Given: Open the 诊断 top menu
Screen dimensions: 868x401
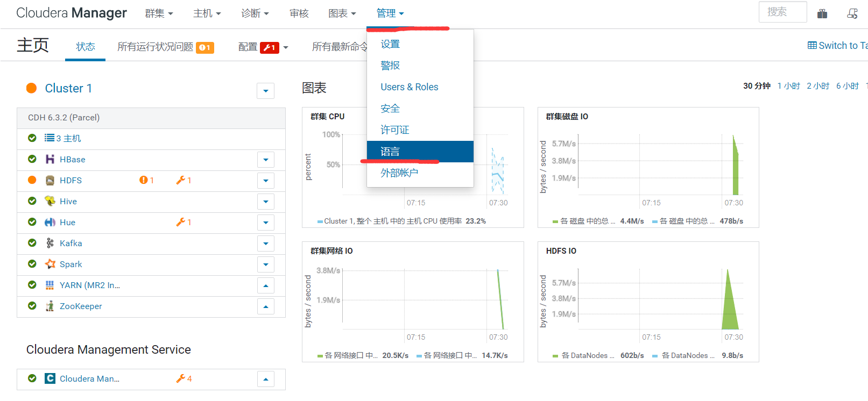Looking at the screenshot, I should 255,13.
